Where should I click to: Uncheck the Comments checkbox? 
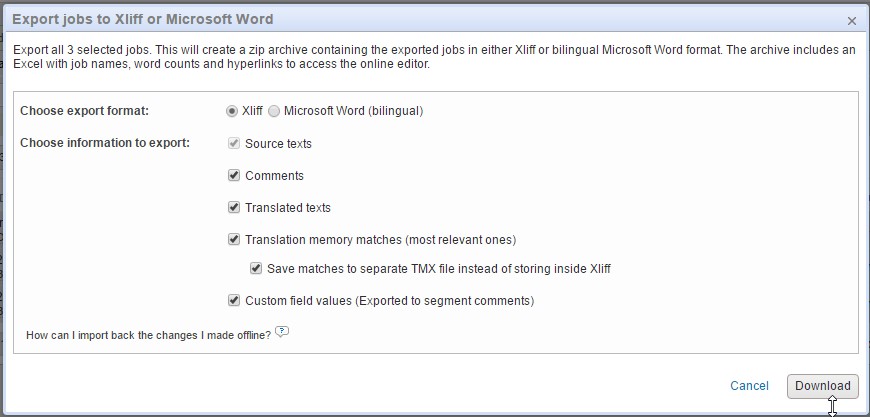tap(234, 175)
